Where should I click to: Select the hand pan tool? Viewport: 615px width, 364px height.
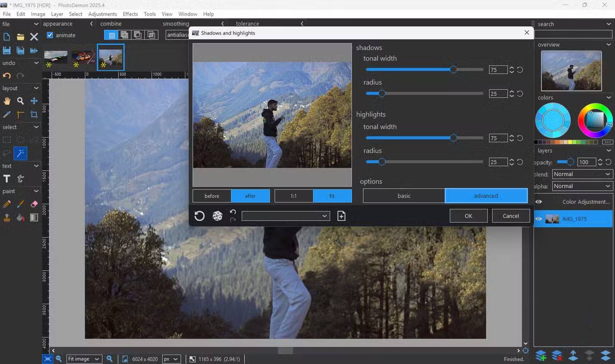[7, 101]
